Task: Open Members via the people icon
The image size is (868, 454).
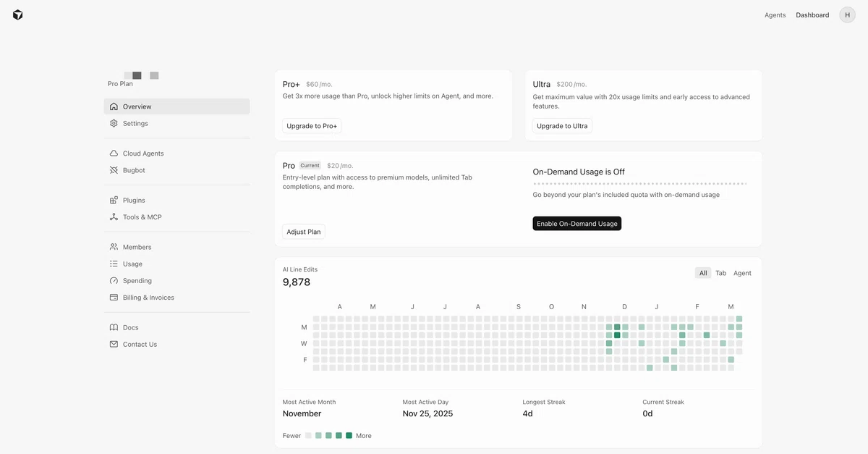Action: click(114, 247)
